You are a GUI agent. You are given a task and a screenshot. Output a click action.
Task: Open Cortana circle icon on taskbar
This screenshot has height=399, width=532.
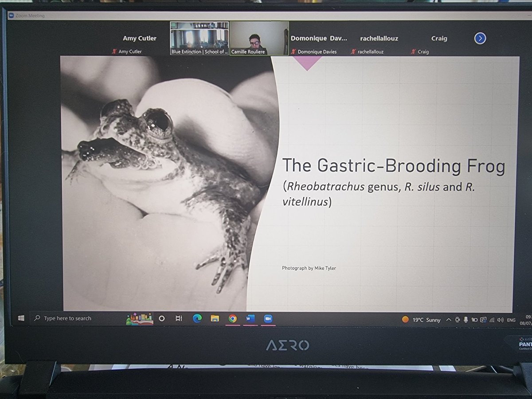[162, 318]
